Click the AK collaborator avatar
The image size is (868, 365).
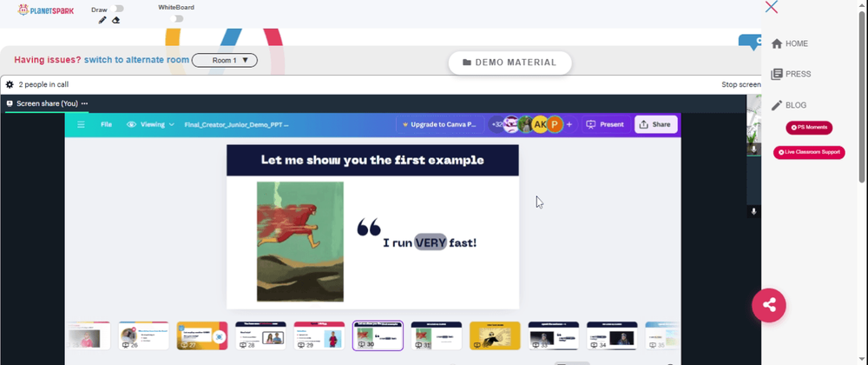pyautogui.click(x=540, y=124)
